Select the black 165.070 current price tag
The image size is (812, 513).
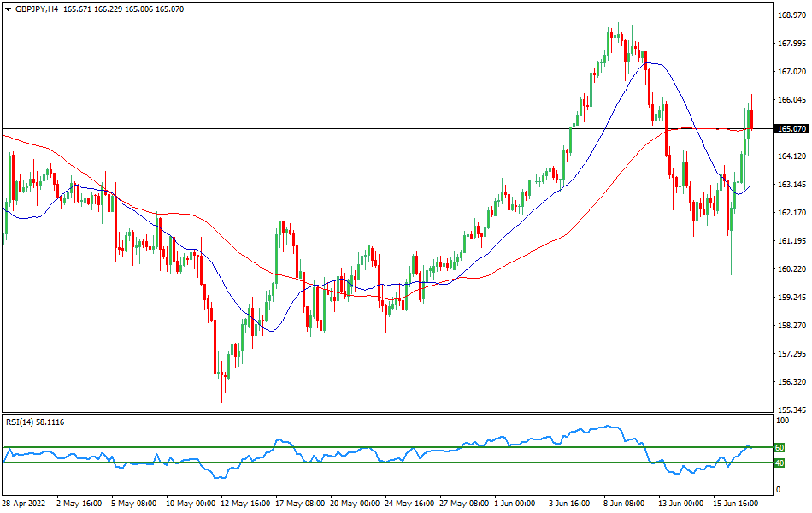[791, 129]
